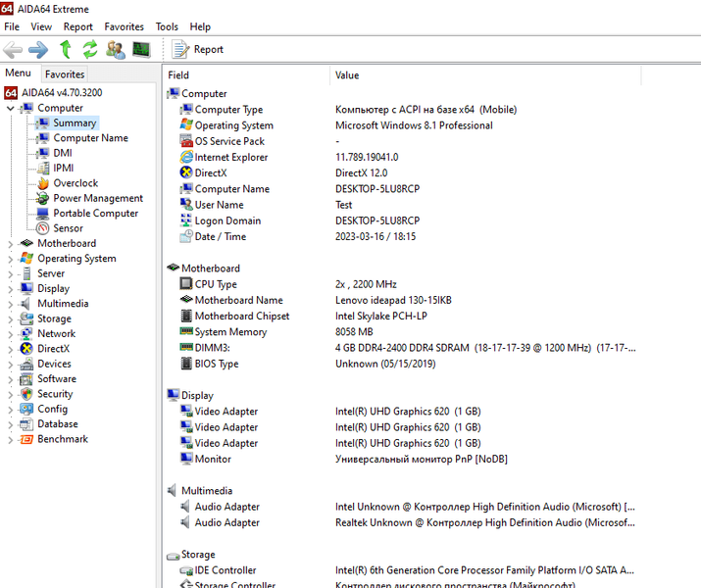Open the Report menu
Screen dimensions: 701x588
pyautogui.click(x=77, y=26)
